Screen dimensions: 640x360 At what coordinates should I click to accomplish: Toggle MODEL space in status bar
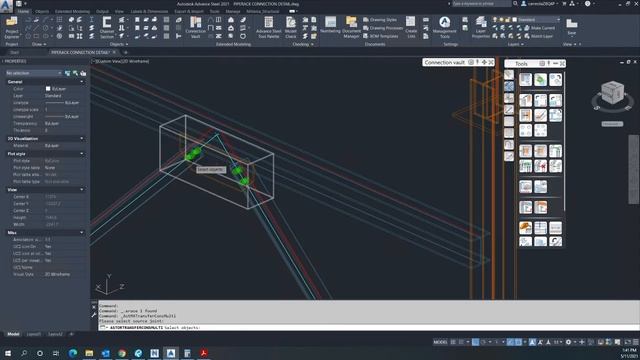tap(440, 342)
